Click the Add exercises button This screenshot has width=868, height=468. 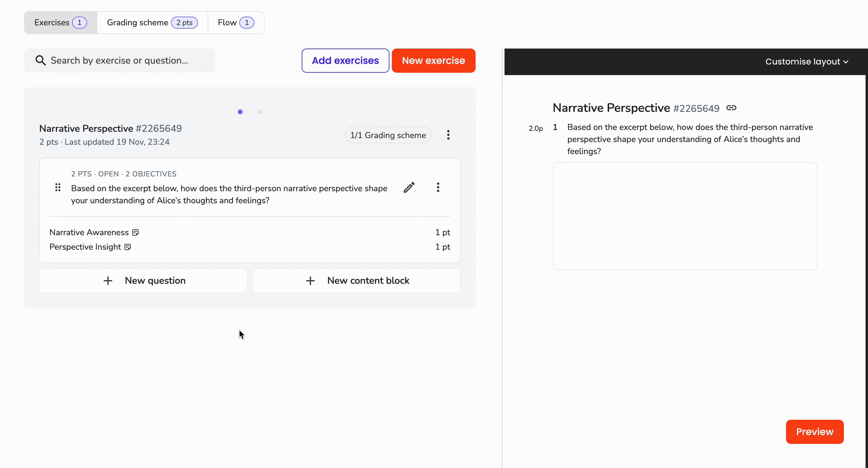pyautogui.click(x=345, y=60)
